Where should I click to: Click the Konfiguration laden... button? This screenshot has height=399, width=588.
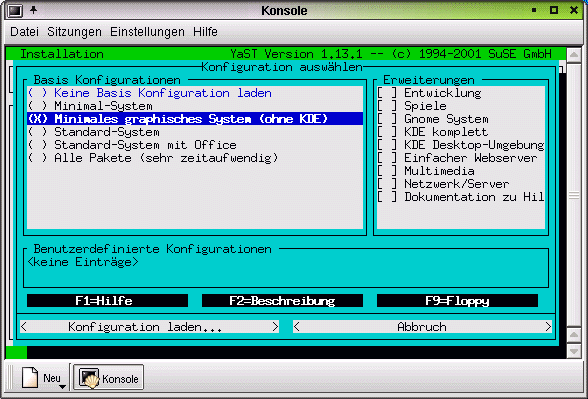pos(150,327)
